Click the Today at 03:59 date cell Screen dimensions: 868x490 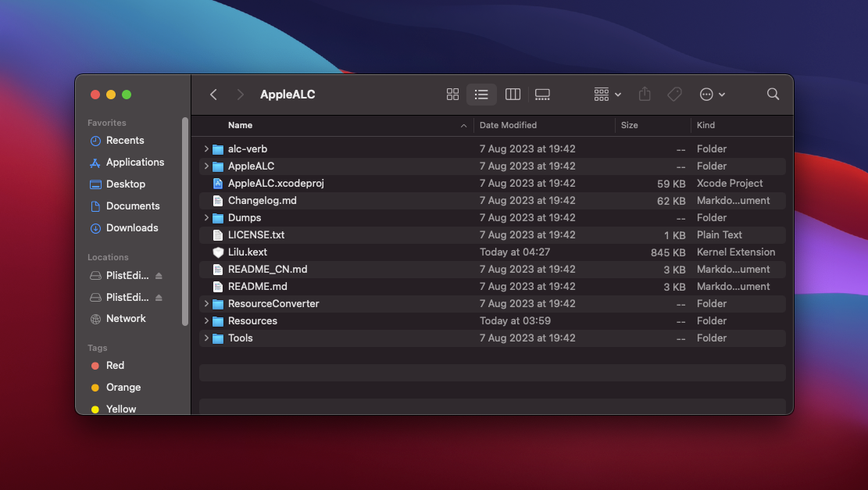515,320
